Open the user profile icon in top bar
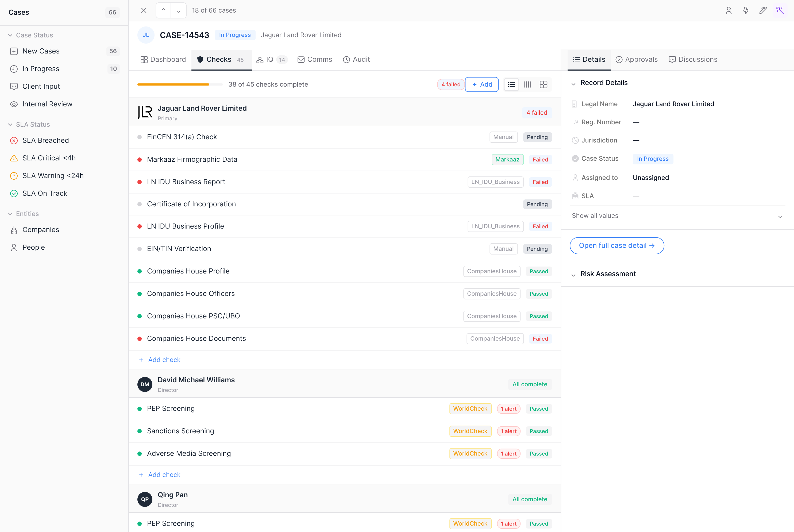 pyautogui.click(x=729, y=10)
